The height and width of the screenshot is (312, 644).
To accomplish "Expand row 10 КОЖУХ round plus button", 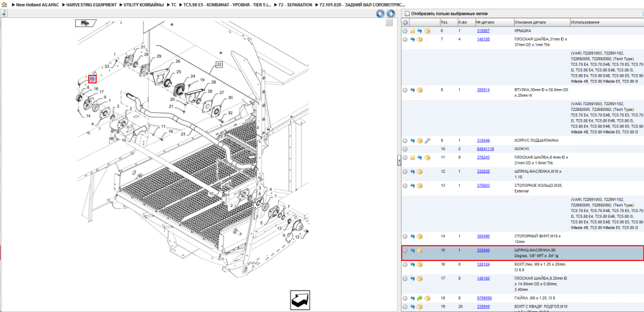I will pos(405,149).
